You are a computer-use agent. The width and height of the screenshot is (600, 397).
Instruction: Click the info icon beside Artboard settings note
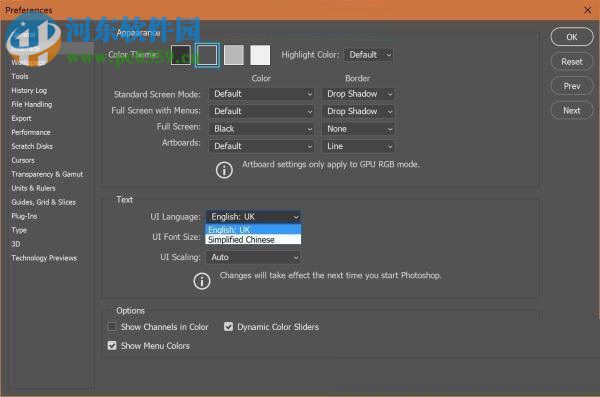[224, 170]
